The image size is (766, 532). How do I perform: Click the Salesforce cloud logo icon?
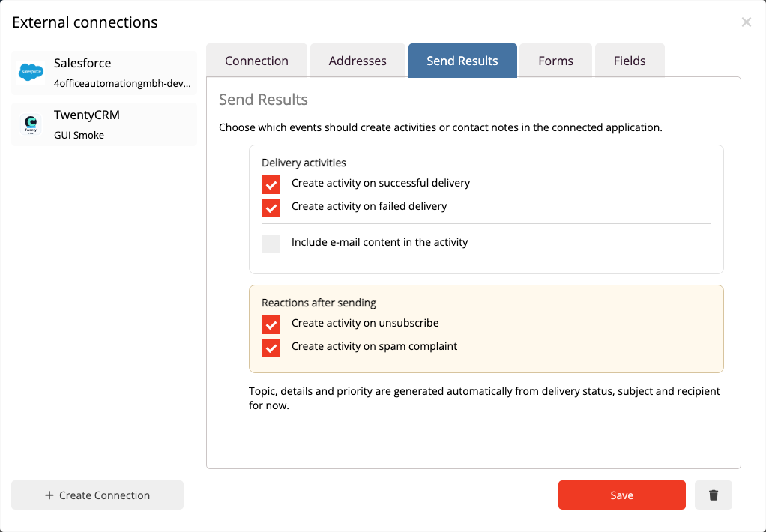point(31,72)
